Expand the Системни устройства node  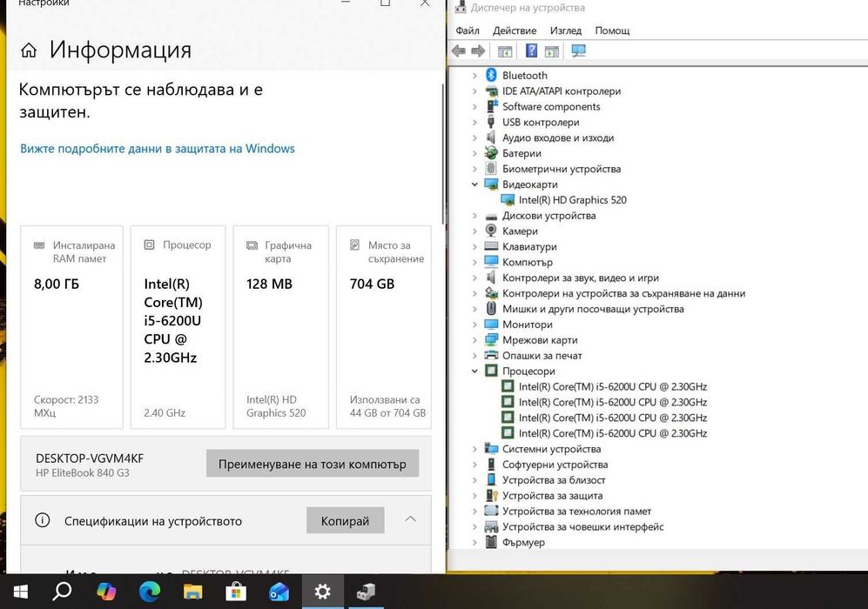coord(474,449)
